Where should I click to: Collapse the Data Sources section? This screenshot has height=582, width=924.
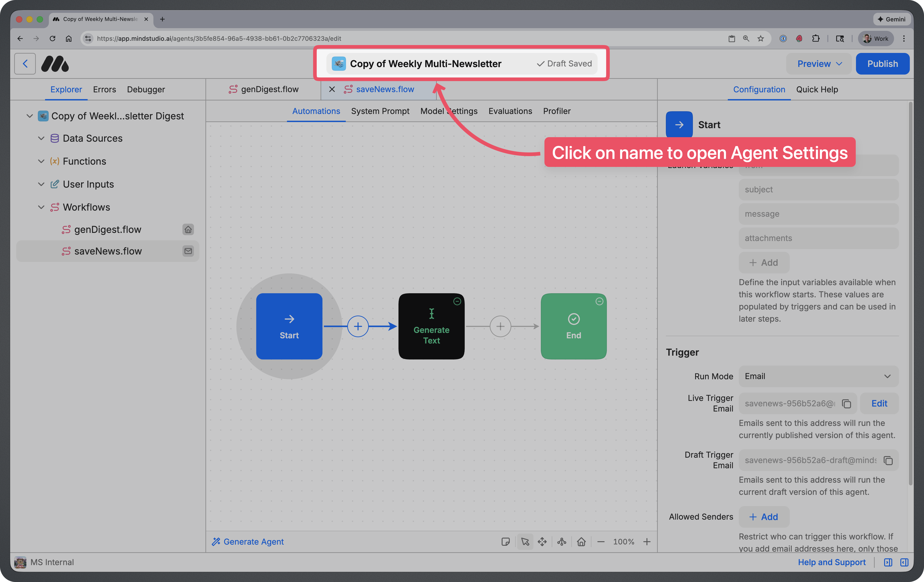pyautogui.click(x=41, y=138)
